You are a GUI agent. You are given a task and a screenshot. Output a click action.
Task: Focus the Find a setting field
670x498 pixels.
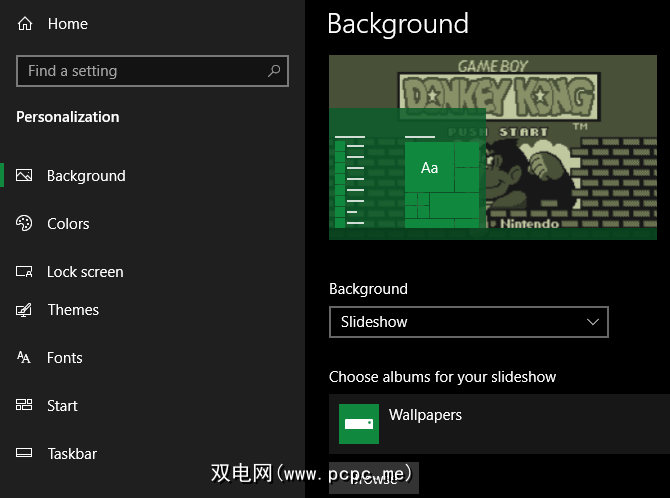(140, 71)
